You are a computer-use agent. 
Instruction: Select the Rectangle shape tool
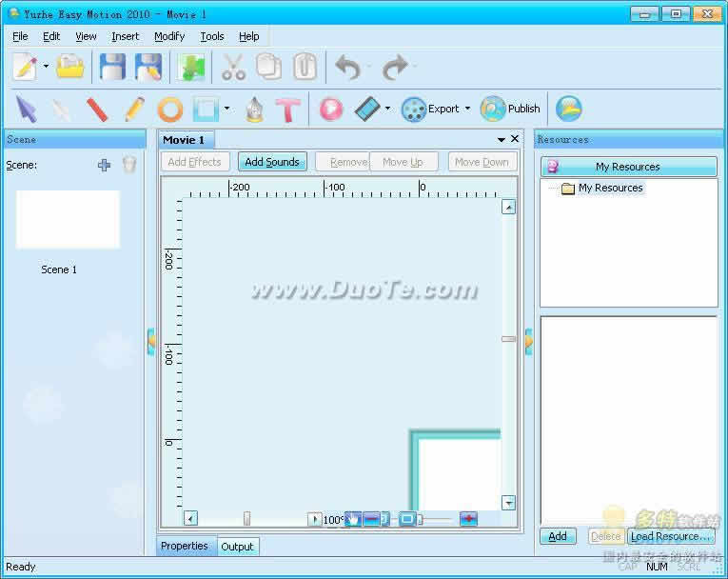(206, 110)
